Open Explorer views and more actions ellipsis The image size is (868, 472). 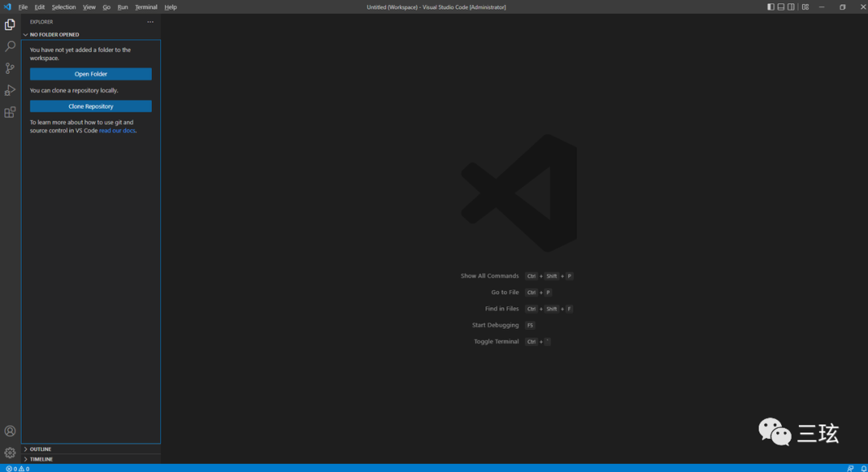pos(149,23)
